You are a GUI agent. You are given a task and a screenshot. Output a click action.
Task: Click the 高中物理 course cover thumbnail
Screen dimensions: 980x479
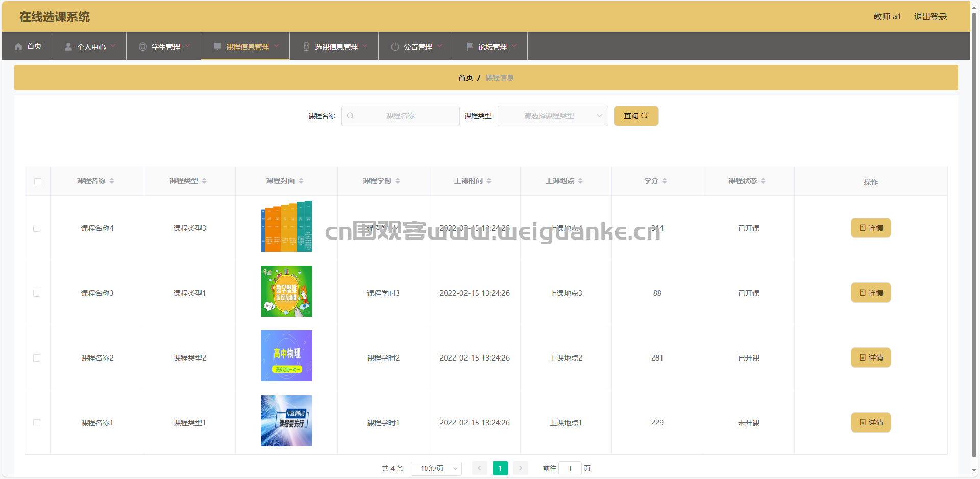click(286, 356)
